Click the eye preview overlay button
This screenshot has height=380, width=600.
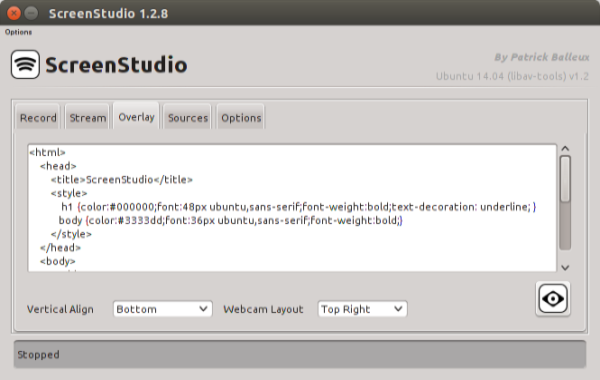(553, 298)
